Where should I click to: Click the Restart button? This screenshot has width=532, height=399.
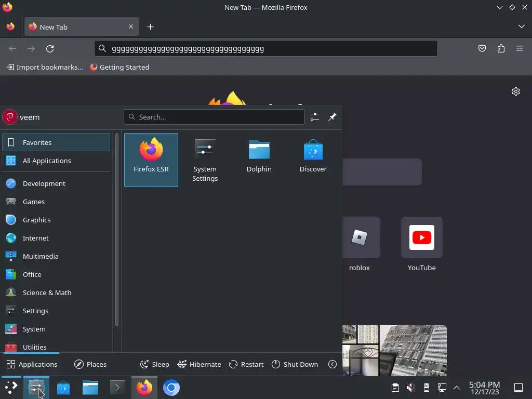246,364
